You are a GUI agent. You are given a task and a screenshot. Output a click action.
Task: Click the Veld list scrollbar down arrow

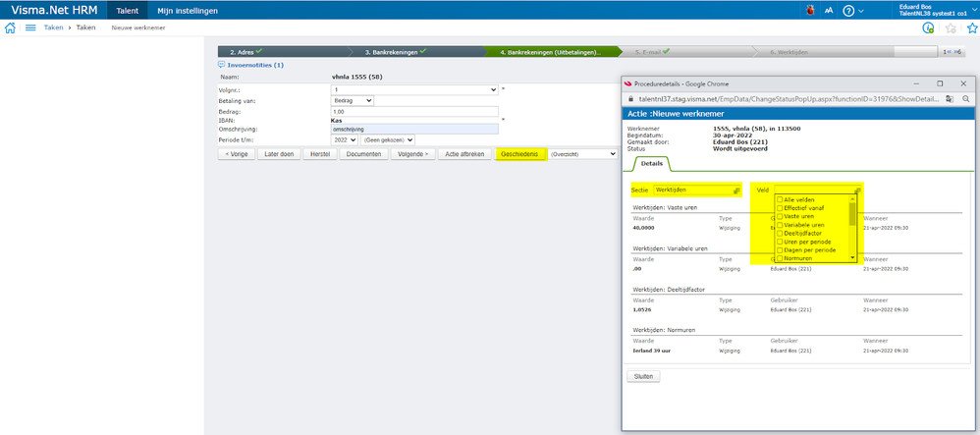coord(852,257)
